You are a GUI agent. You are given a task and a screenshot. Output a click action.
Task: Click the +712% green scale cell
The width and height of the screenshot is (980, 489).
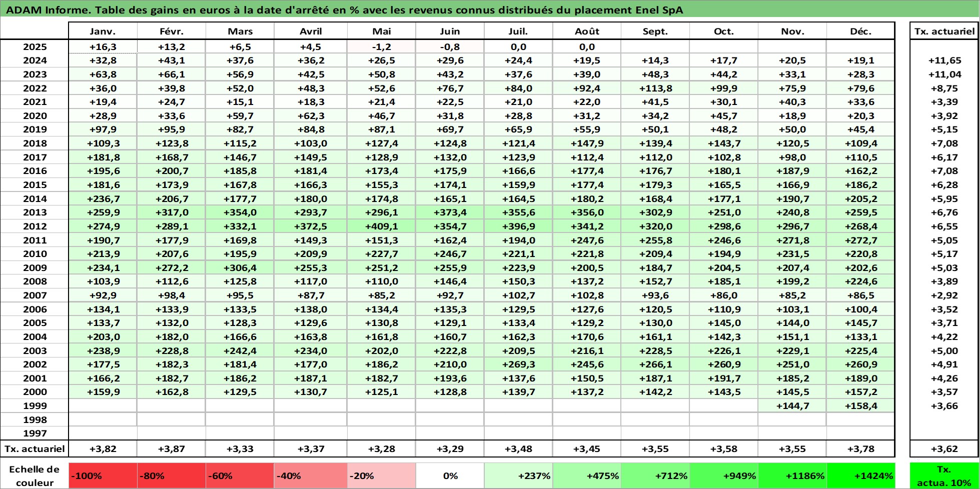[x=655, y=476]
